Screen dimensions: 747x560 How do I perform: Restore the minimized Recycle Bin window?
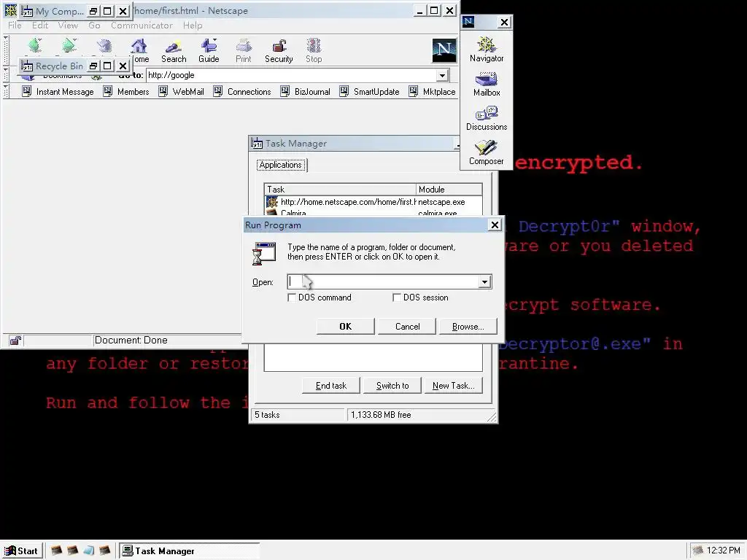pos(93,66)
